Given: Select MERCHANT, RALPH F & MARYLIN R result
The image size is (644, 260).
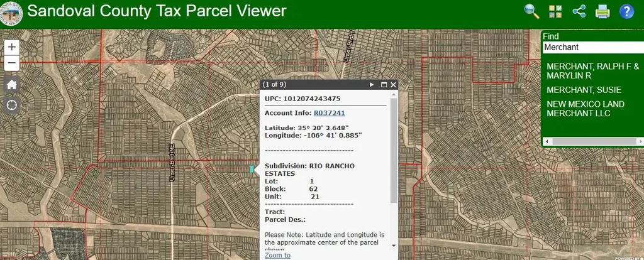Looking at the screenshot, I should point(592,70).
